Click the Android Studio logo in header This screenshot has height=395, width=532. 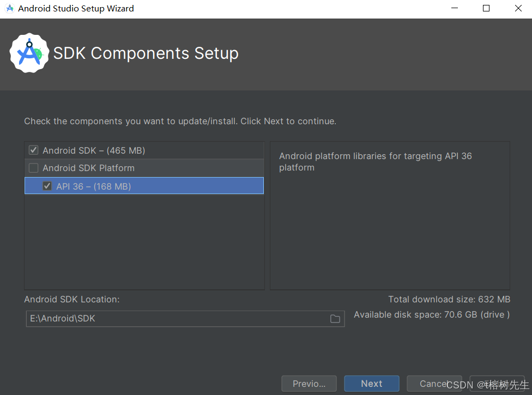[29, 53]
